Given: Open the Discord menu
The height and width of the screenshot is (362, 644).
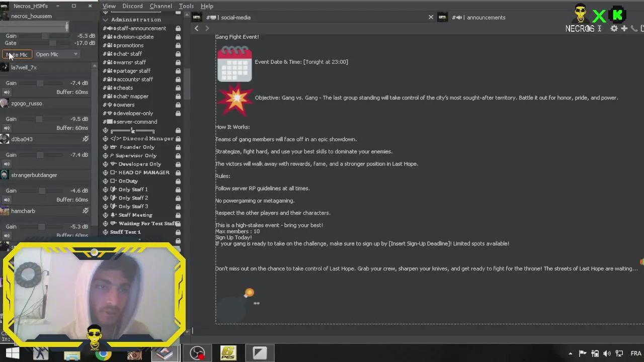Looking at the screenshot, I should (132, 6).
